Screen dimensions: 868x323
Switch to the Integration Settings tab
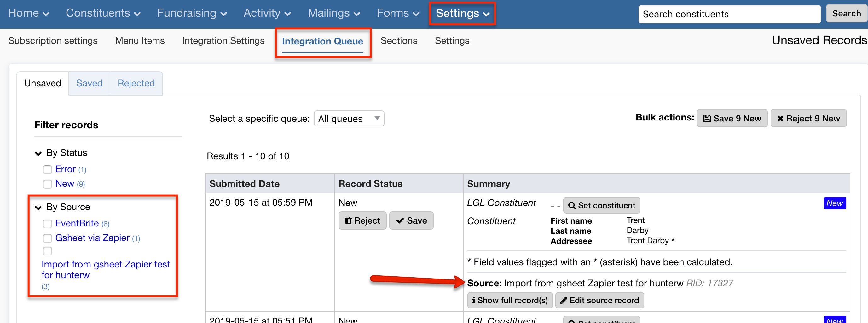click(223, 40)
